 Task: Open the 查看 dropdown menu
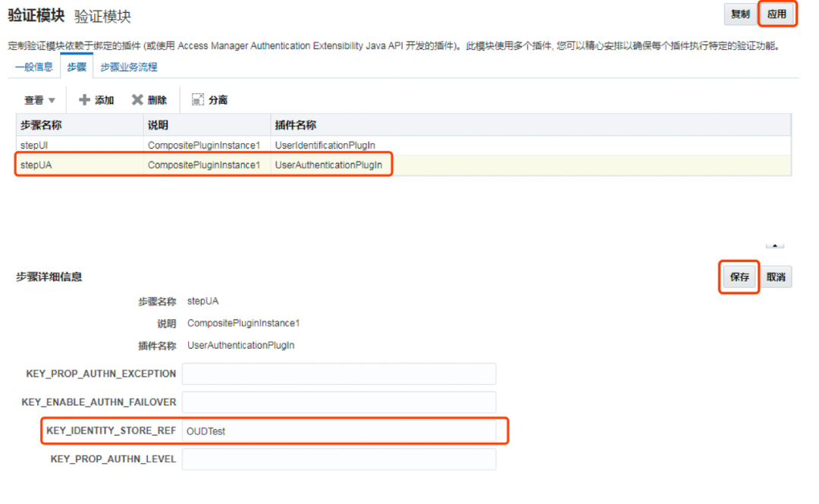[39, 100]
